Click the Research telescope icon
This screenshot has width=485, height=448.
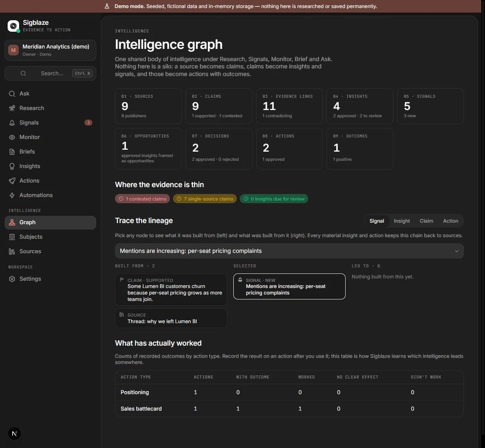click(x=12, y=108)
